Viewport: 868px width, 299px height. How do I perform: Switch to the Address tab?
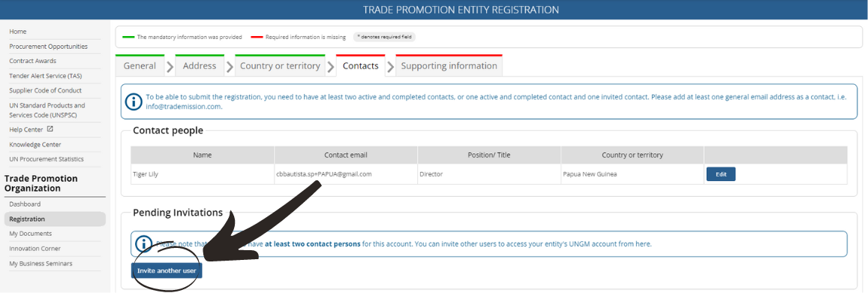200,65
